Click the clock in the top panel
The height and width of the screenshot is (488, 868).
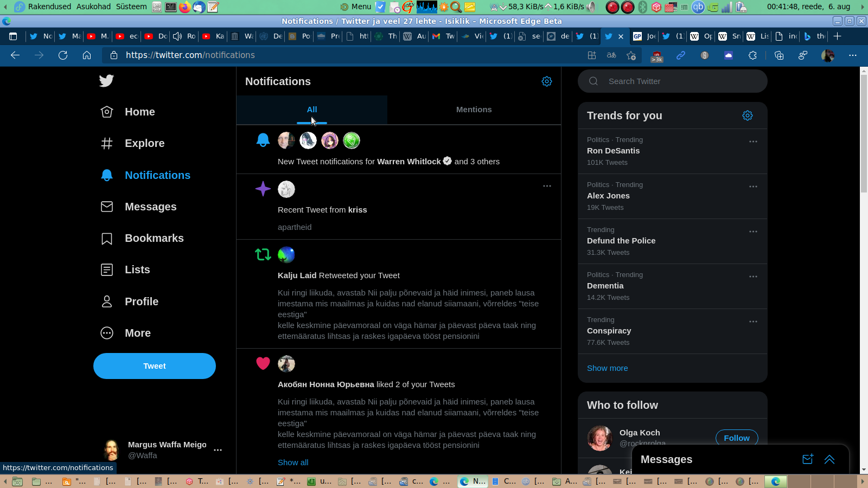click(x=808, y=7)
